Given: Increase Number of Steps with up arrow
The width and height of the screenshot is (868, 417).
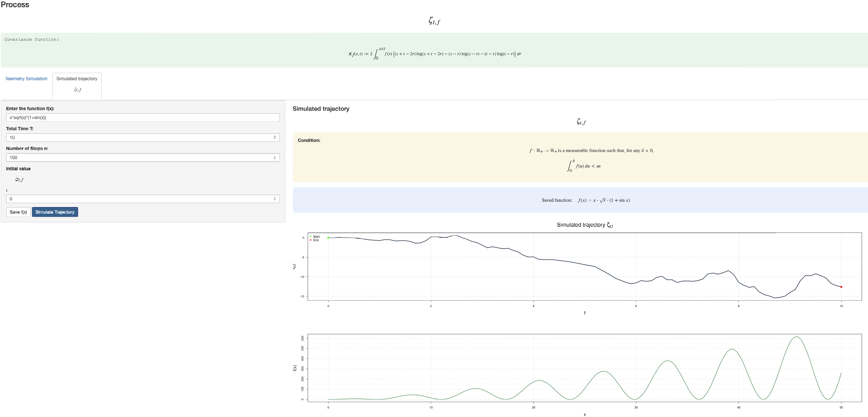Looking at the screenshot, I should [275, 156].
